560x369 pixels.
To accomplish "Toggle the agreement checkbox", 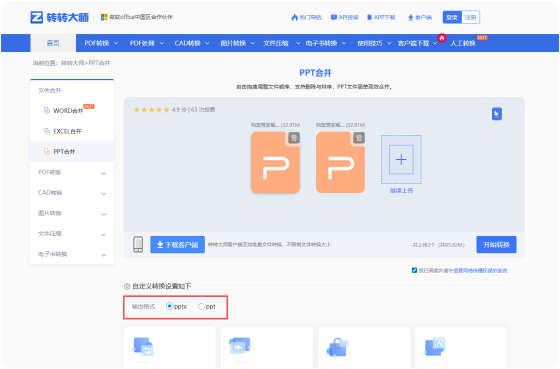I will point(414,270).
